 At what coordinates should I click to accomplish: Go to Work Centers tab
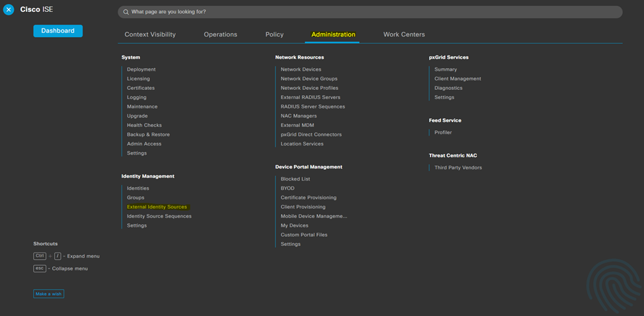(404, 34)
